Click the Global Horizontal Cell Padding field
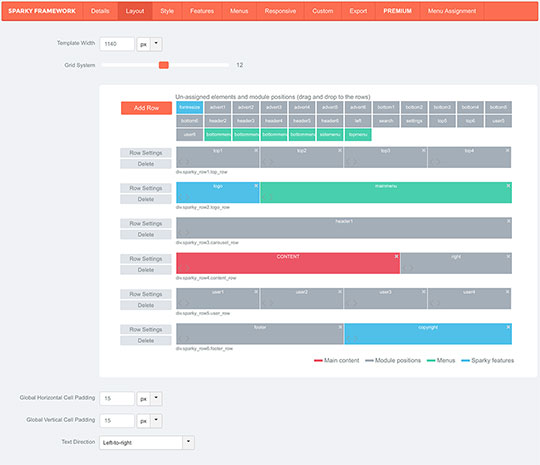This screenshot has height=465, width=540. (x=117, y=399)
